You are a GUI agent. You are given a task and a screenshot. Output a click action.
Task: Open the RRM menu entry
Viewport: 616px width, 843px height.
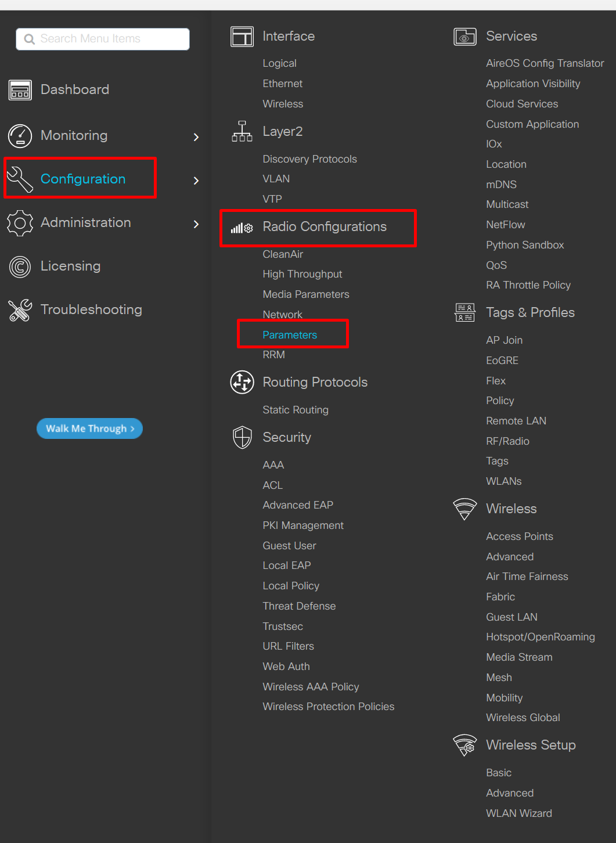click(273, 355)
